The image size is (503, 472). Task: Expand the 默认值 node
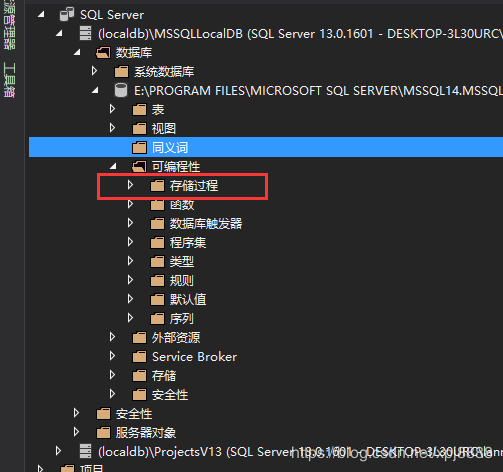coord(130,299)
